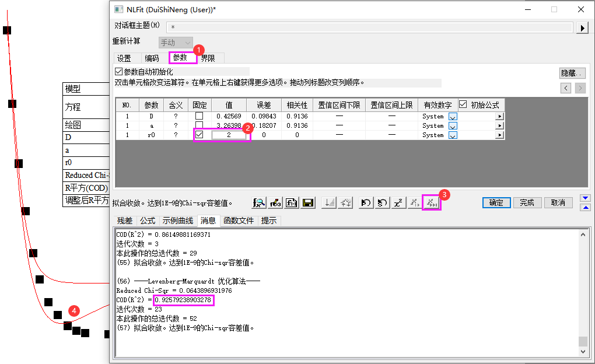Switch to the 设置 tab
Viewport: 595px width, 364px height.
[x=124, y=58]
